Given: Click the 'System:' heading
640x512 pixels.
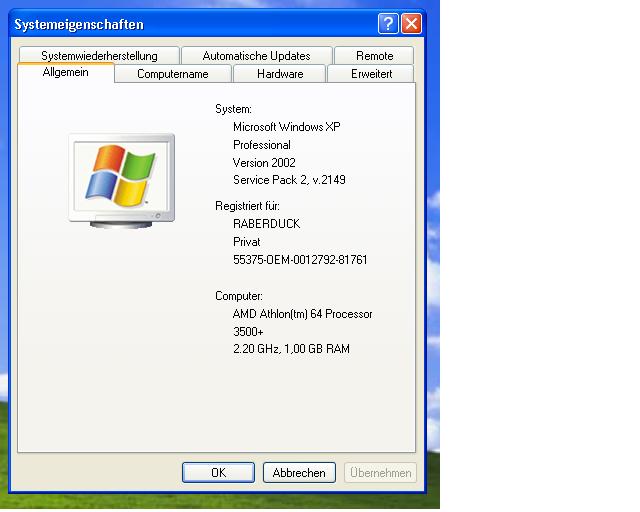Looking at the screenshot, I should (233, 109).
